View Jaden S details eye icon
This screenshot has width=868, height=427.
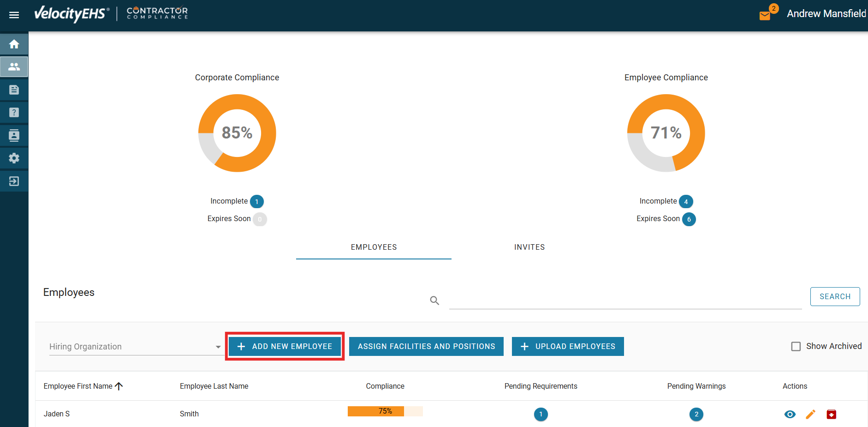(790, 414)
